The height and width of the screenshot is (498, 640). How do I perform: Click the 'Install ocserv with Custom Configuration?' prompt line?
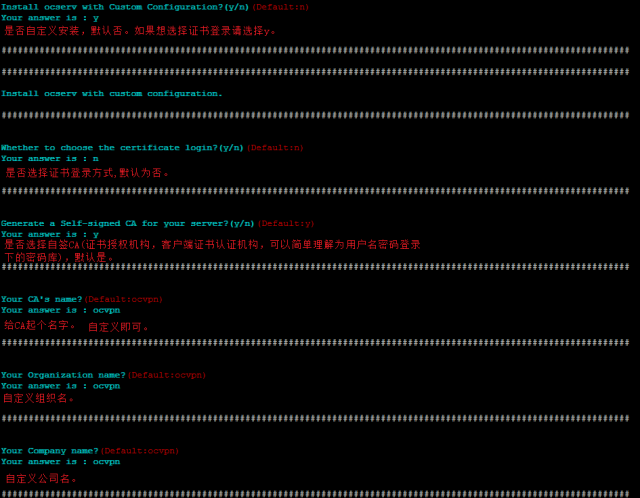[x=125, y=7]
